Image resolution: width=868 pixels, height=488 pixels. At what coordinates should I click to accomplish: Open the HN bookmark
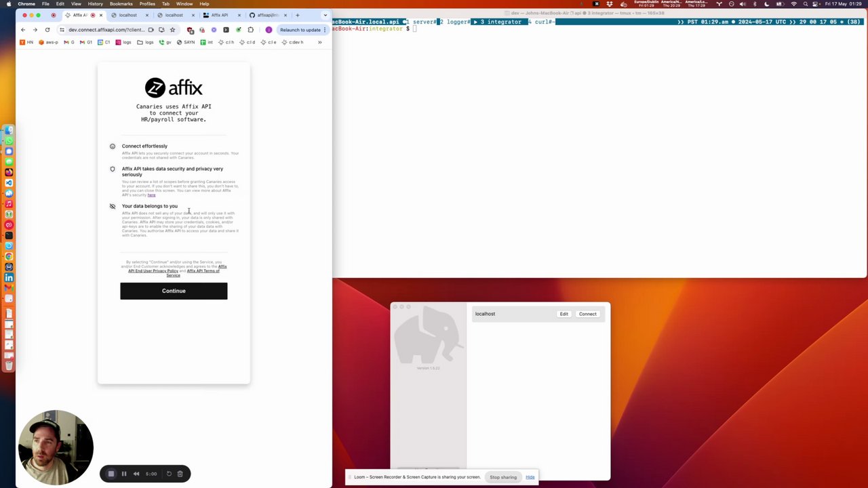(26, 42)
